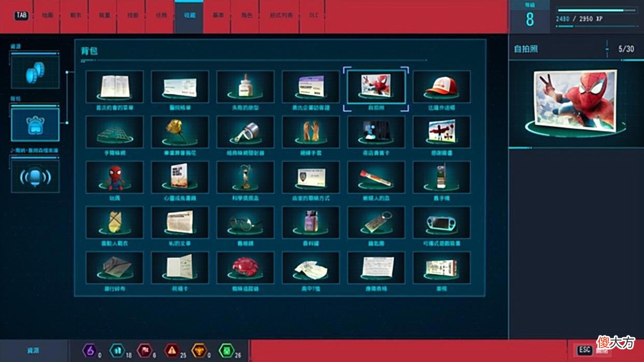Select the pair of gloves item
The width and height of the screenshot is (644, 362).
pyautogui.click(x=311, y=132)
